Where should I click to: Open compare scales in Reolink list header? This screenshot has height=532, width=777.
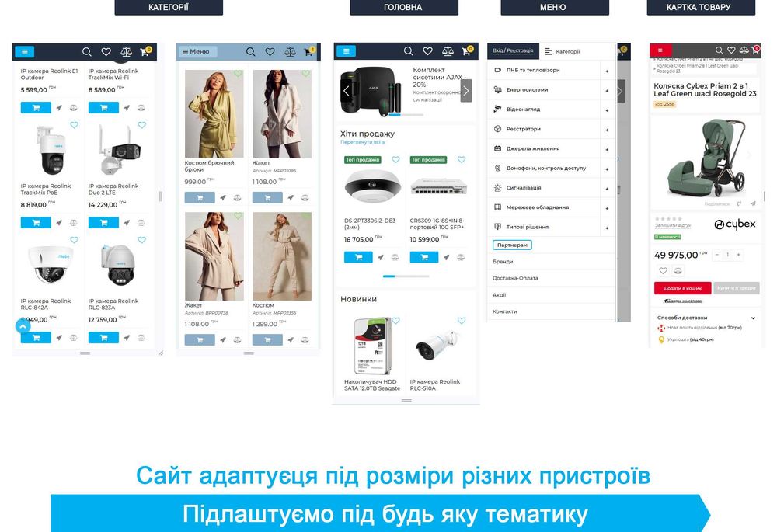(127, 51)
